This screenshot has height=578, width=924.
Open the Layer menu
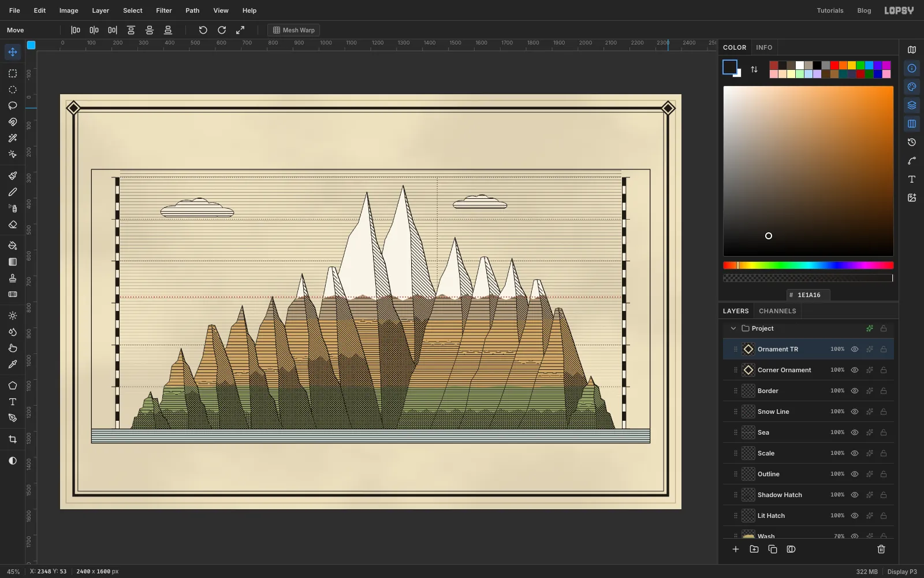tap(100, 10)
